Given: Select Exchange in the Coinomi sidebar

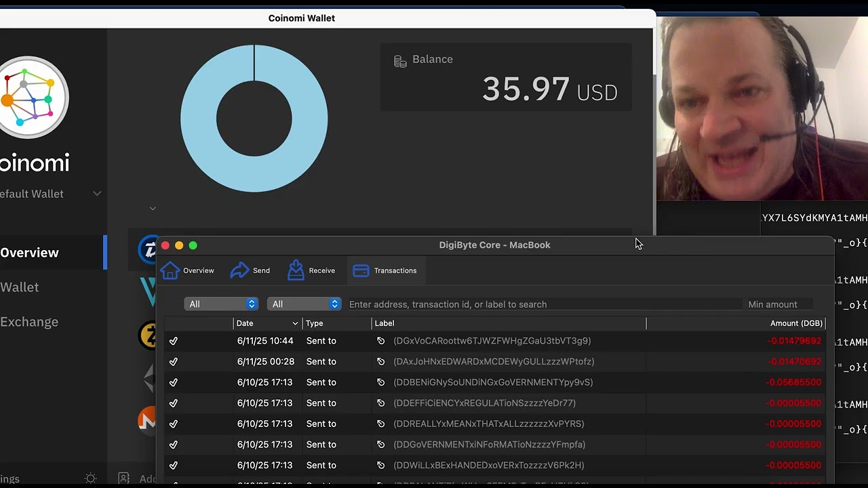Looking at the screenshot, I should pyautogui.click(x=29, y=322).
